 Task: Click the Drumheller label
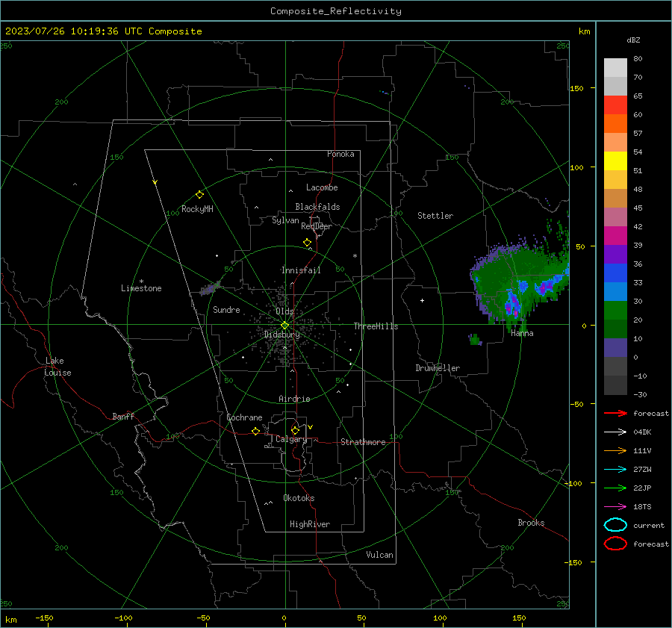438,368
